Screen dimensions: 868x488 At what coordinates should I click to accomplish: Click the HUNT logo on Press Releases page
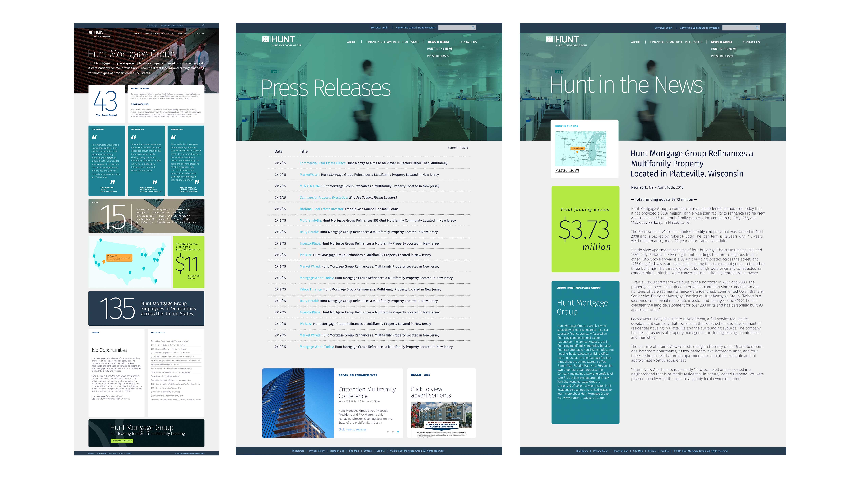pos(282,41)
